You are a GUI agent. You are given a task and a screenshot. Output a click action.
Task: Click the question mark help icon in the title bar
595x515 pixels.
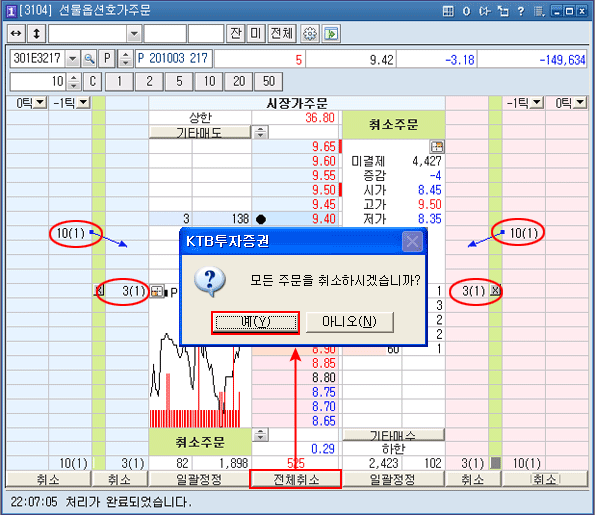[x=521, y=11]
